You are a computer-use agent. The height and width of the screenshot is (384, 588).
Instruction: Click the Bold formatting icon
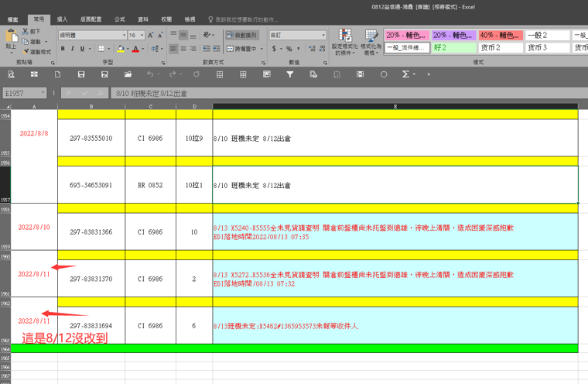click(63, 49)
